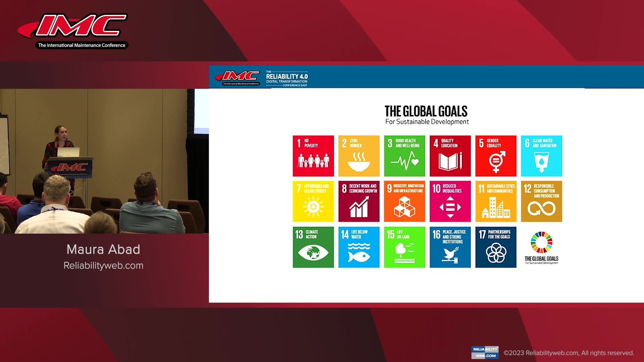Select the Life Below Water fish icon
The height and width of the screenshot is (362, 644).
[x=359, y=247]
